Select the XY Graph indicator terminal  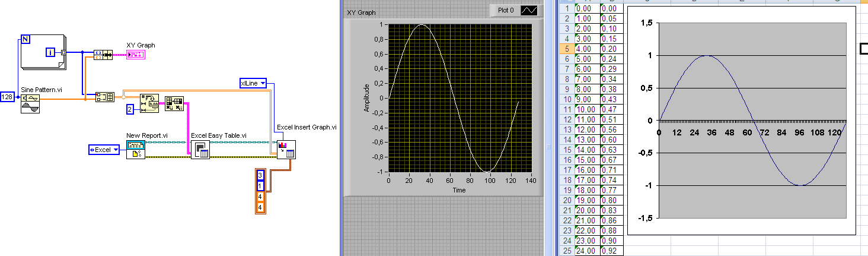(135, 55)
